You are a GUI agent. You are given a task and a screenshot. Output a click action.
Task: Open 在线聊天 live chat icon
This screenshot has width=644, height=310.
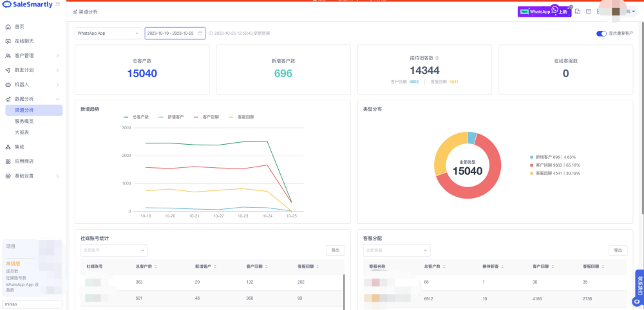click(x=8, y=41)
